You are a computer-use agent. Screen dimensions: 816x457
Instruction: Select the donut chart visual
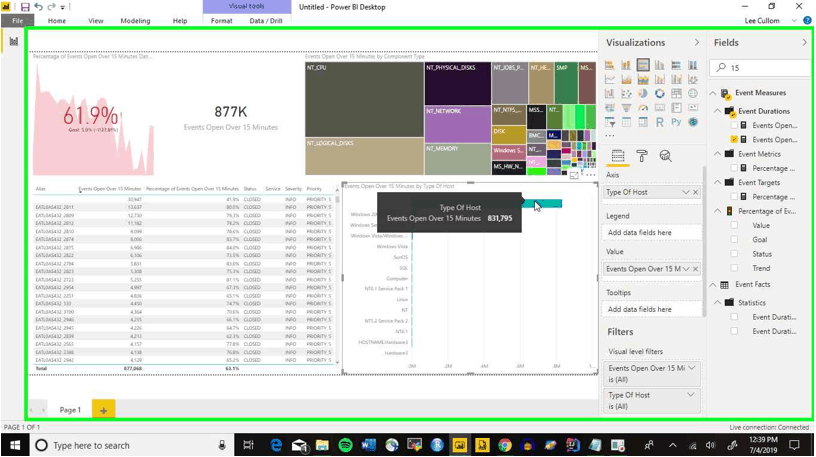(x=659, y=94)
